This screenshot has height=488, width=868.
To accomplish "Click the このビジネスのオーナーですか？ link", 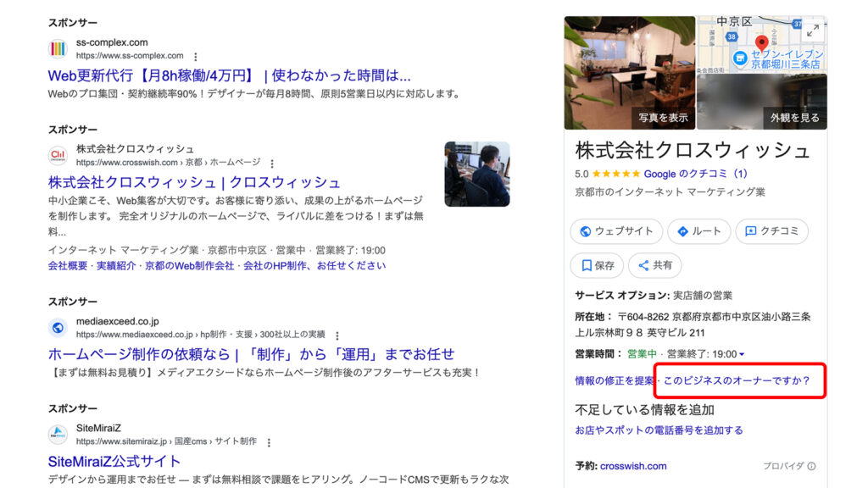I will pos(737,380).
